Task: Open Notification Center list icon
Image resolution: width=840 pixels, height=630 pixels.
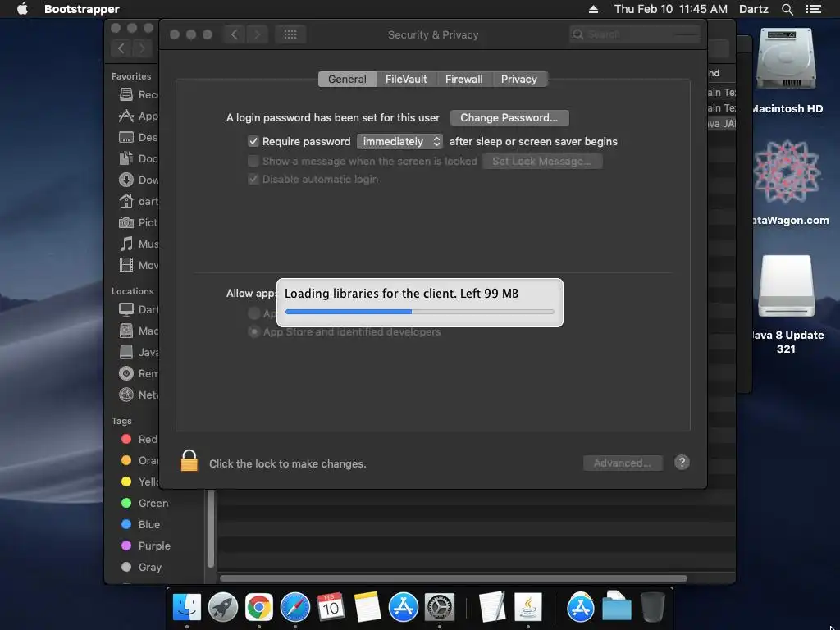Action: point(813,9)
